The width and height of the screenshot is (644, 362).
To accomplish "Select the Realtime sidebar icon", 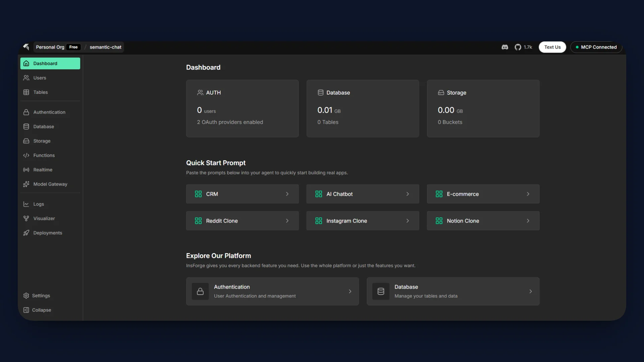I will coord(26,170).
